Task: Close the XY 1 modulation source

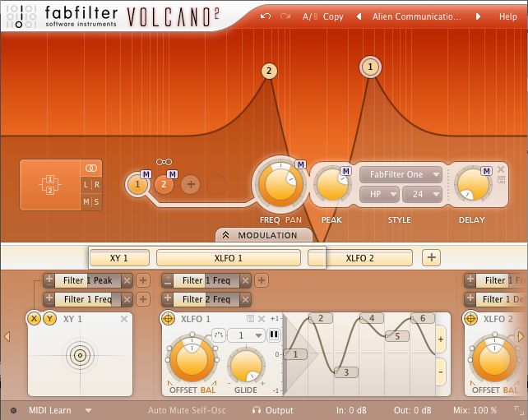Action: 124,319
